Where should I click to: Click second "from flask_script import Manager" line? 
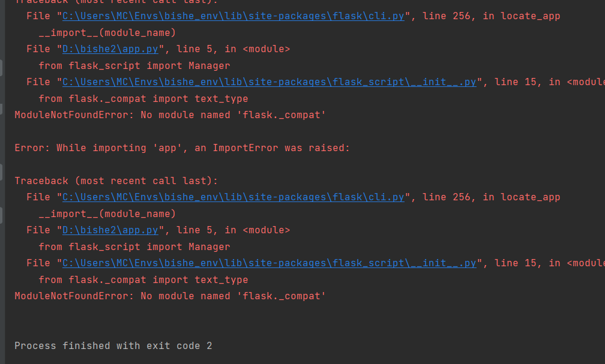pyautogui.click(x=134, y=247)
